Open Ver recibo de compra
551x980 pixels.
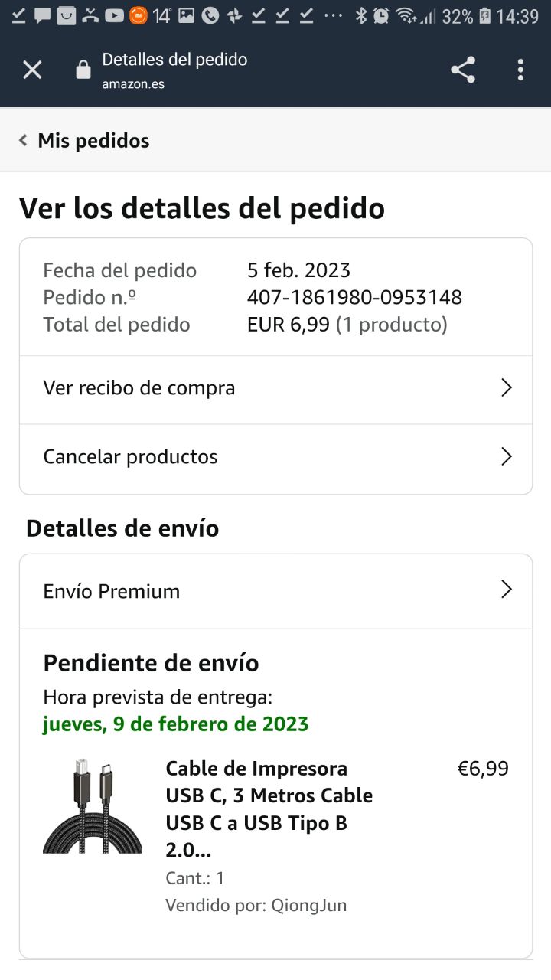(139, 388)
